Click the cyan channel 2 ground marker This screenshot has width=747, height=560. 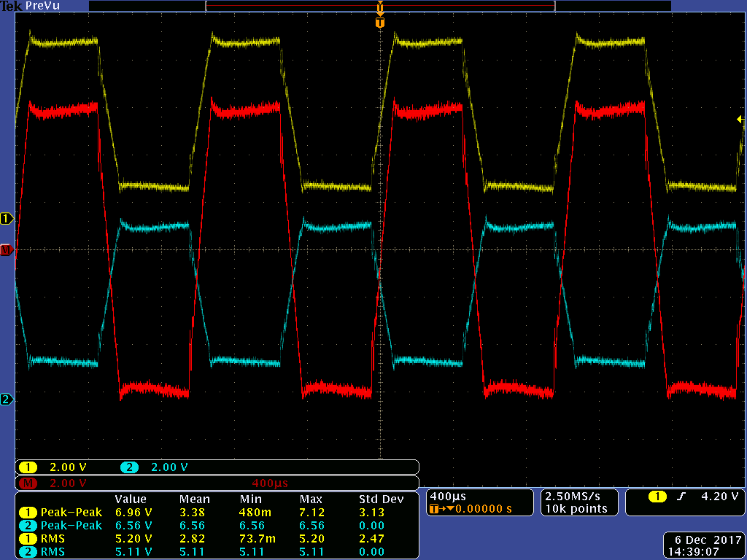(x=7, y=400)
